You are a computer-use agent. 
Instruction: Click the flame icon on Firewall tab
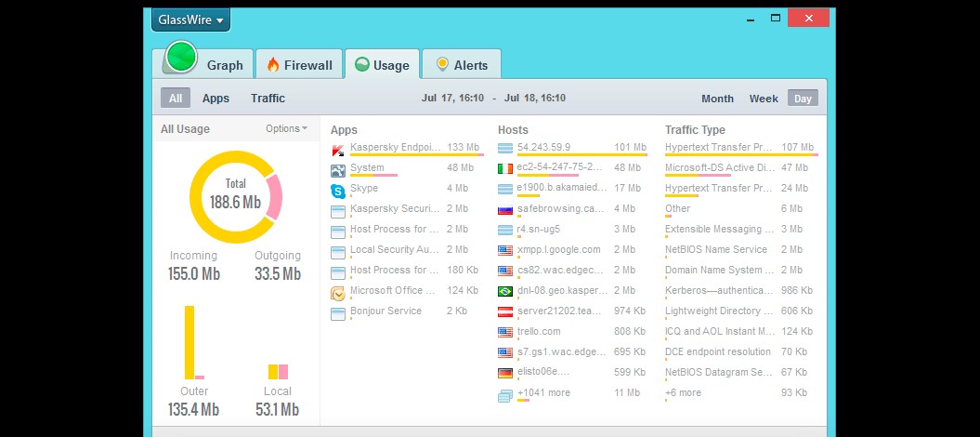tap(273, 65)
